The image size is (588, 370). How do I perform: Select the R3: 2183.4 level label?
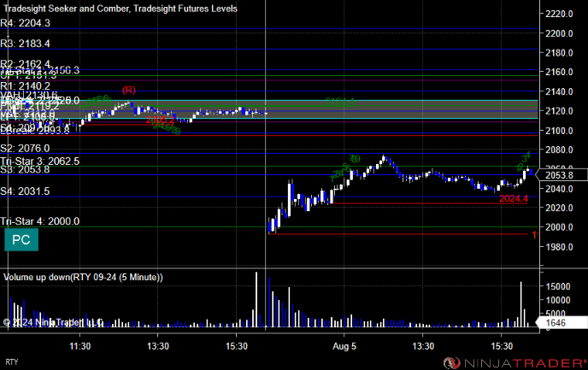coord(25,44)
